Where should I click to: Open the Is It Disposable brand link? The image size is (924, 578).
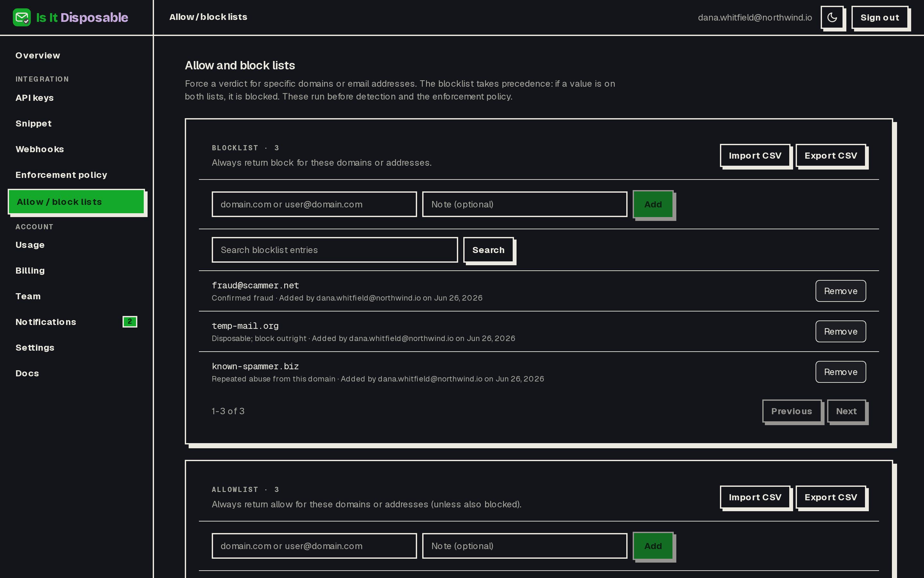[71, 17]
